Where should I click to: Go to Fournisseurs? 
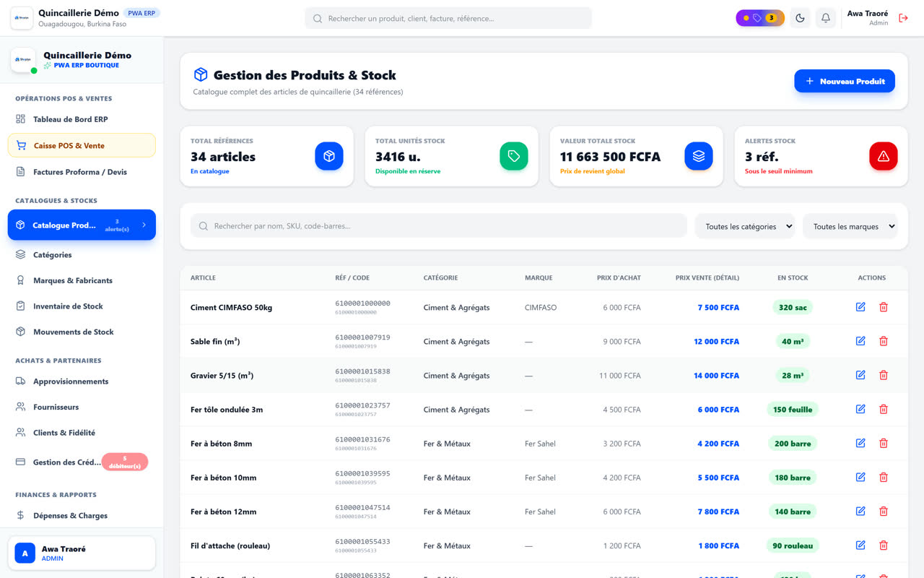[x=82, y=407]
